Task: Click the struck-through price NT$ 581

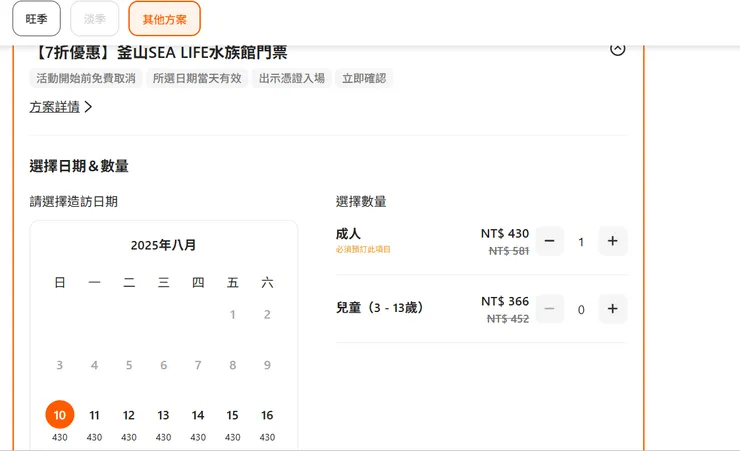Action: point(509,251)
